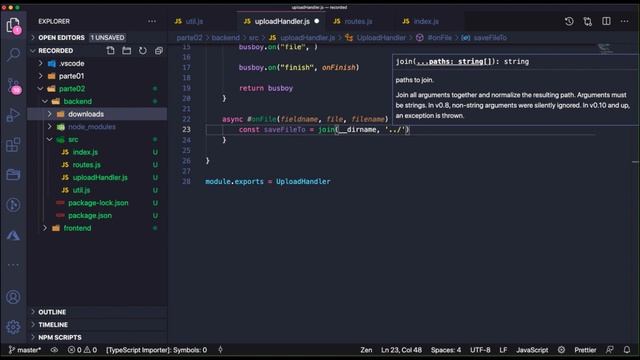The image size is (640, 360).
Task: Open the Azure view in activity bar
Action: (x=13, y=236)
